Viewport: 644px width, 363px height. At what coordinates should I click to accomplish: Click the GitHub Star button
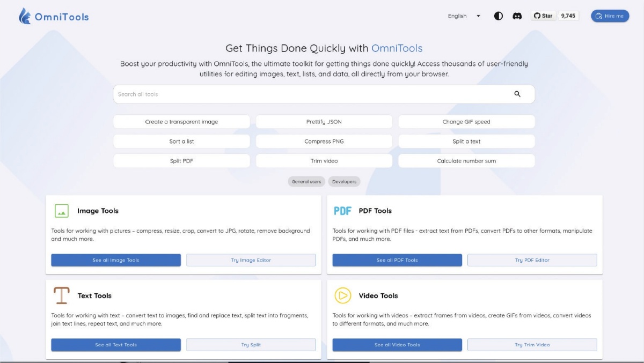pyautogui.click(x=544, y=16)
